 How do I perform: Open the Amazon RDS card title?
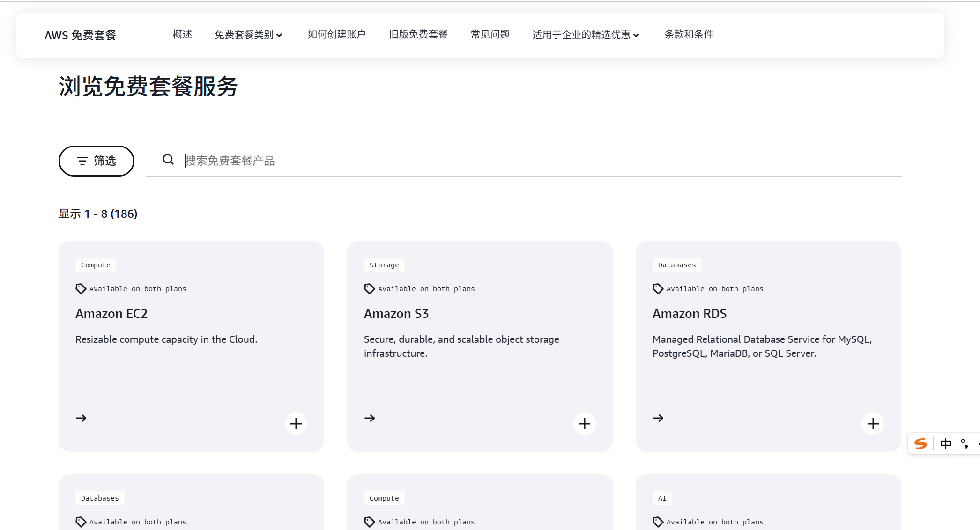pyautogui.click(x=690, y=314)
